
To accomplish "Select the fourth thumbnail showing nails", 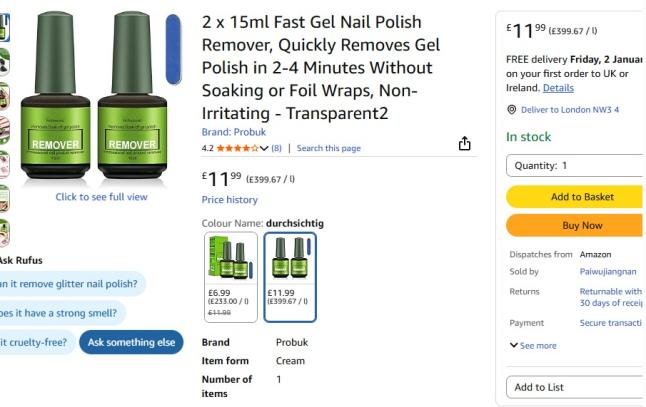I will tap(4, 131).
